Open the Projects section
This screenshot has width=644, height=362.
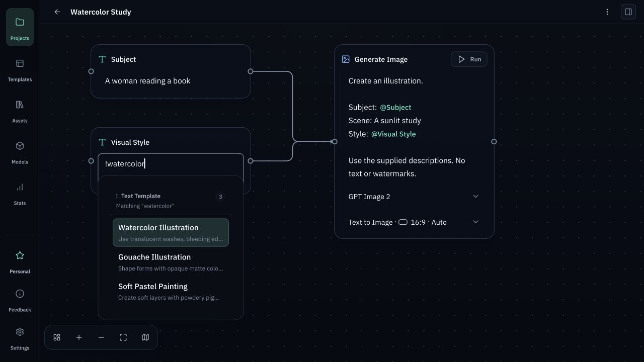(x=20, y=27)
